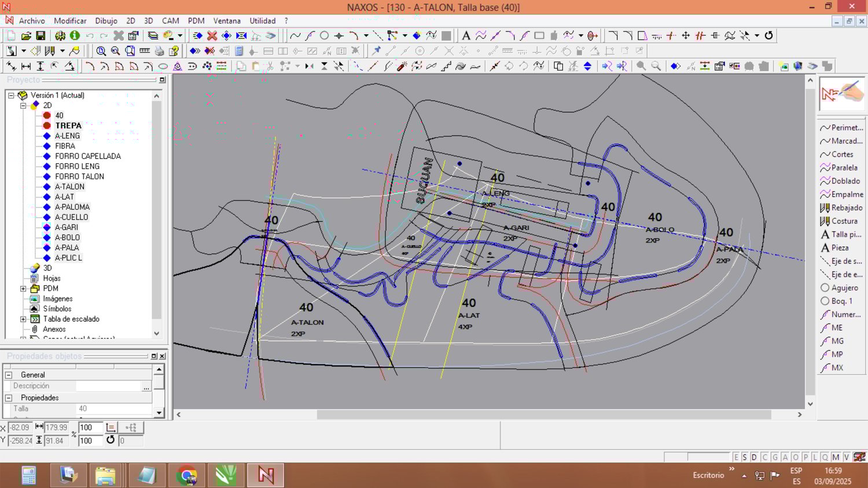This screenshot has width=868, height=488.
Task: Toggle the M button in status bar
Action: [x=836, y=457]
